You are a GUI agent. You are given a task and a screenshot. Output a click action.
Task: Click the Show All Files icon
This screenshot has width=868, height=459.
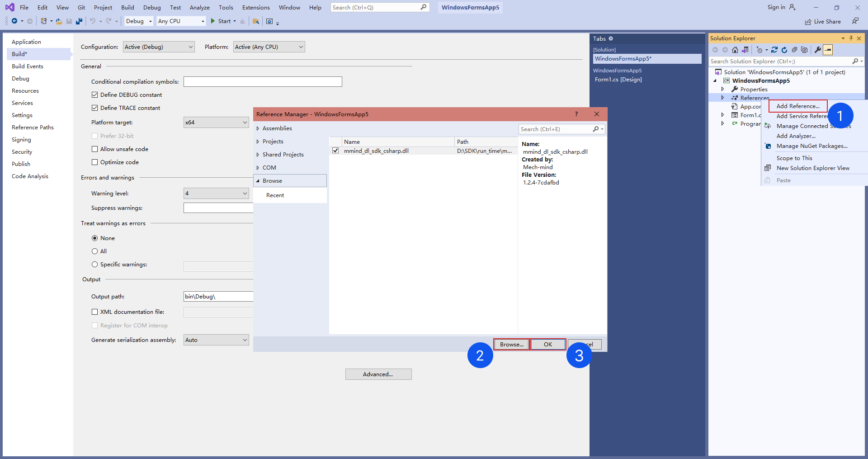click(804, 50)
